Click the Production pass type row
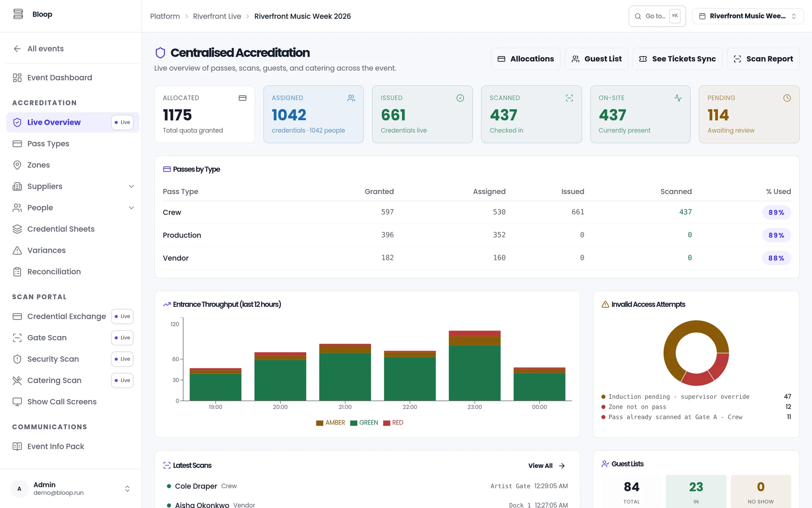812x508 pixels. coord(477,235)
